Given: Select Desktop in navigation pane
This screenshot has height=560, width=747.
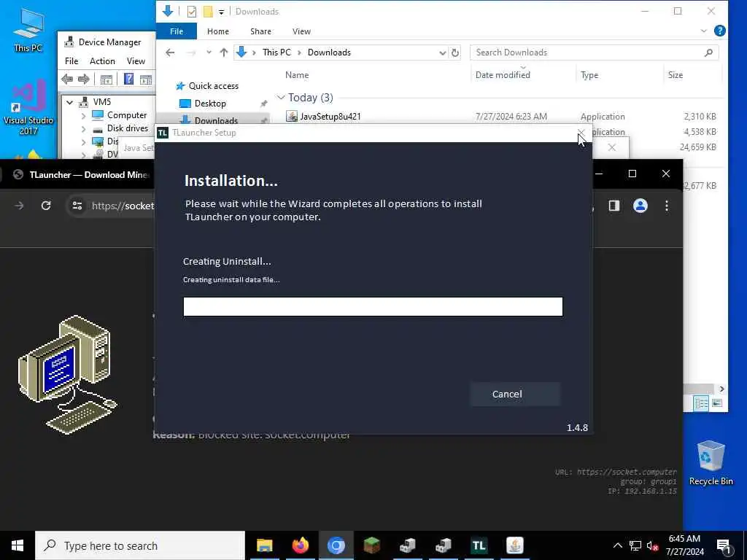Looking at the screenshot, I should click(210, 104).
